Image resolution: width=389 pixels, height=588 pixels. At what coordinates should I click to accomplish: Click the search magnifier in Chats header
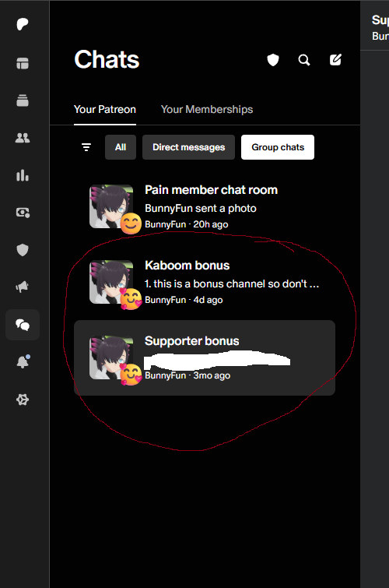(x=304, y=60)
